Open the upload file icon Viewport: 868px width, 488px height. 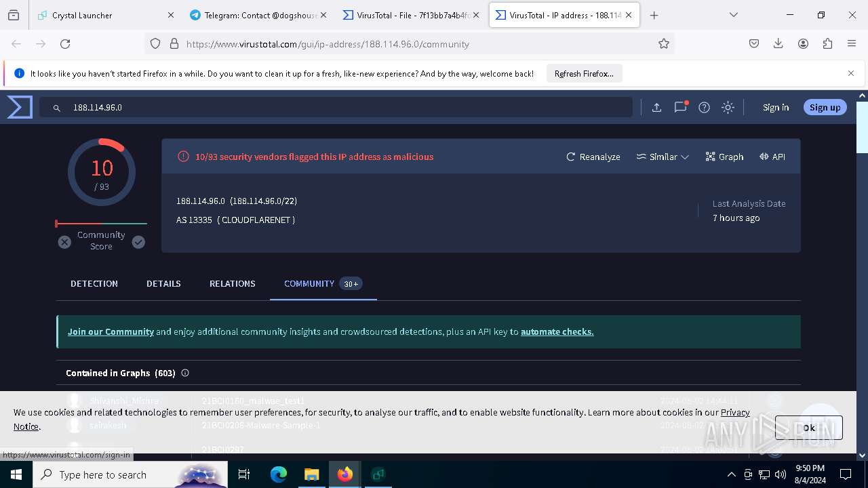656,107
